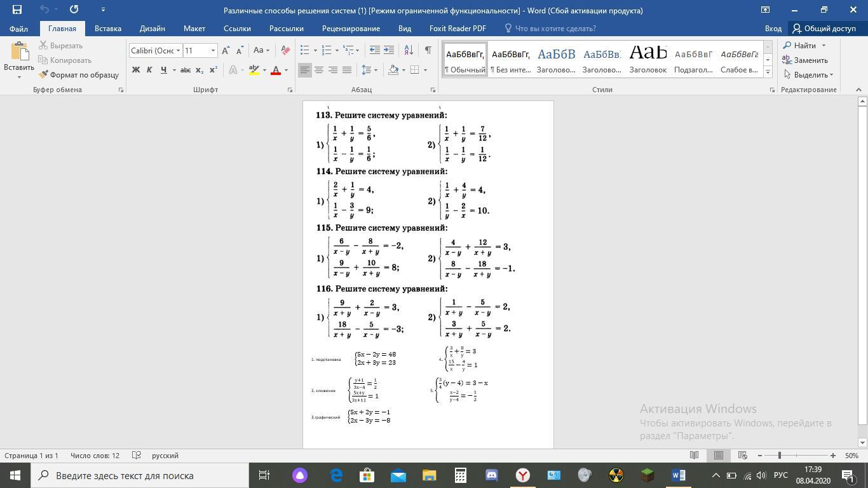Open the line spacing dropdown

pos(370,70)
